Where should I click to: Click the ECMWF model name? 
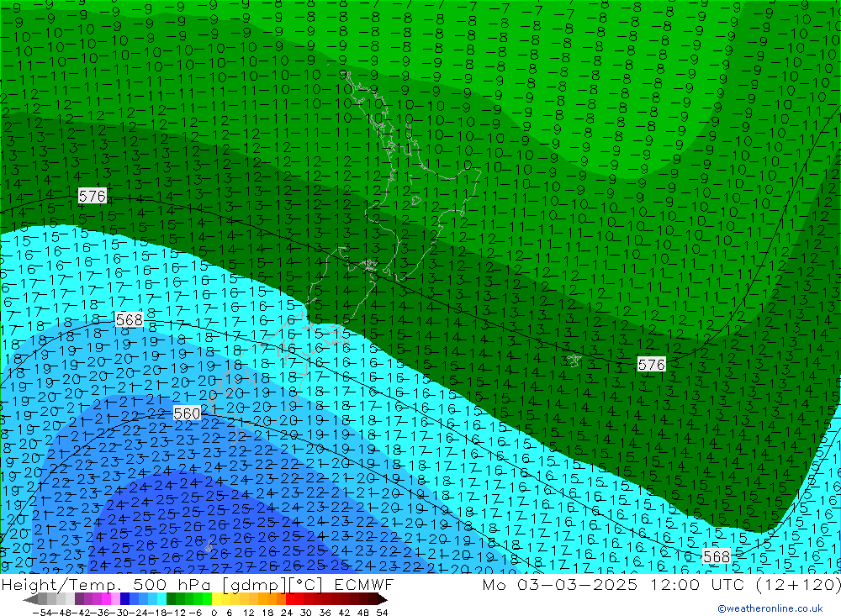click(x=363, y=585)
